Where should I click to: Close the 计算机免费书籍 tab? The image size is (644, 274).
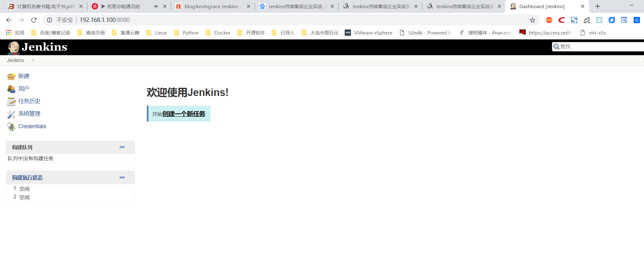coord(81,6)
